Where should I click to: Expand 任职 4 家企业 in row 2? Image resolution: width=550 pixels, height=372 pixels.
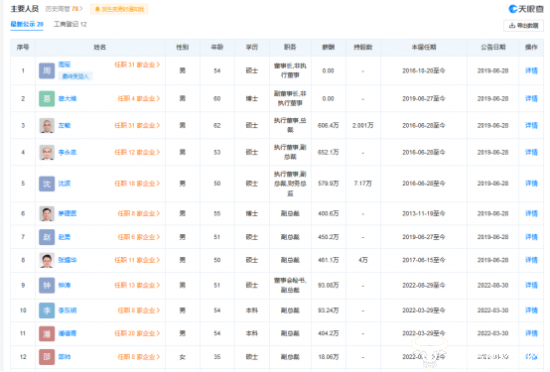click(x=139, y=99)
